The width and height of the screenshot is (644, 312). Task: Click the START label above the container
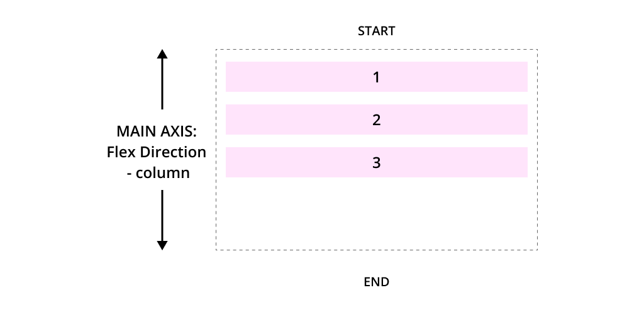[x=376, y=31]
